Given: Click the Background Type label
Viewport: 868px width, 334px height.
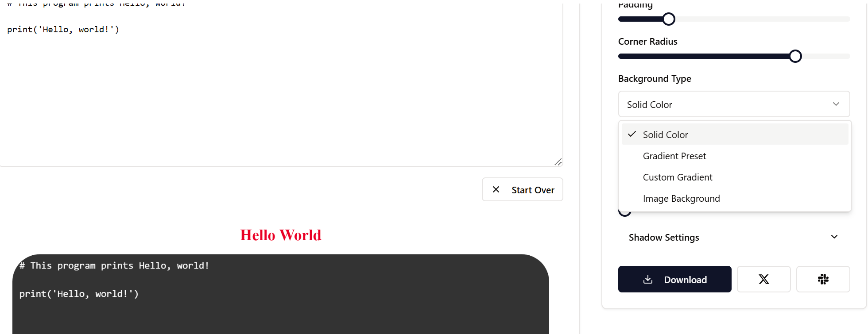Looking at the screenshot, I should click(x=655, y=79).
